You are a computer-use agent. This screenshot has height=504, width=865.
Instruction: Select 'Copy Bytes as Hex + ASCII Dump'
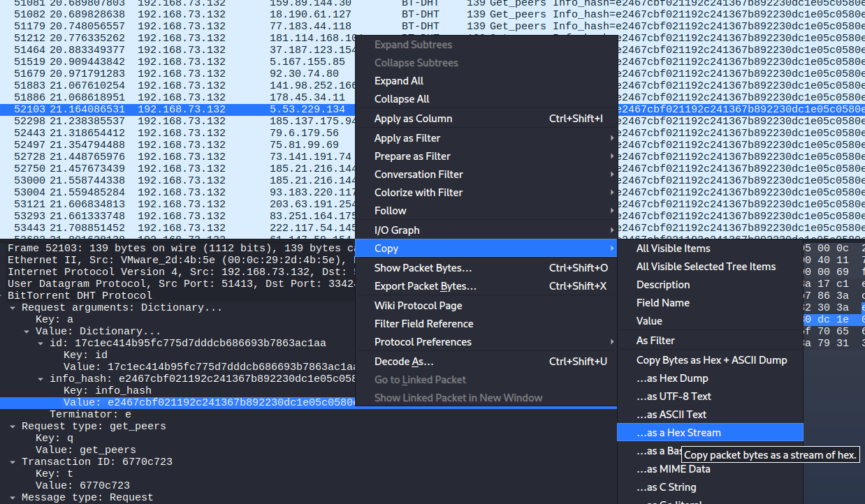click(710, 360)
